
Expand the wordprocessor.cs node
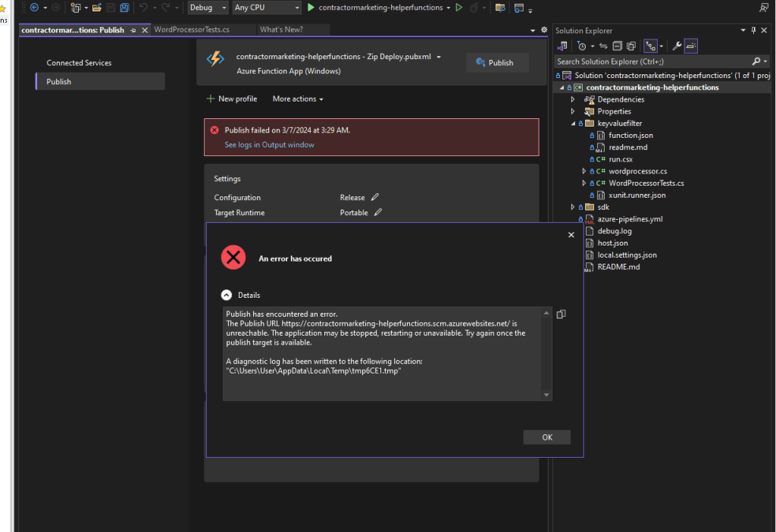(584, 171)
